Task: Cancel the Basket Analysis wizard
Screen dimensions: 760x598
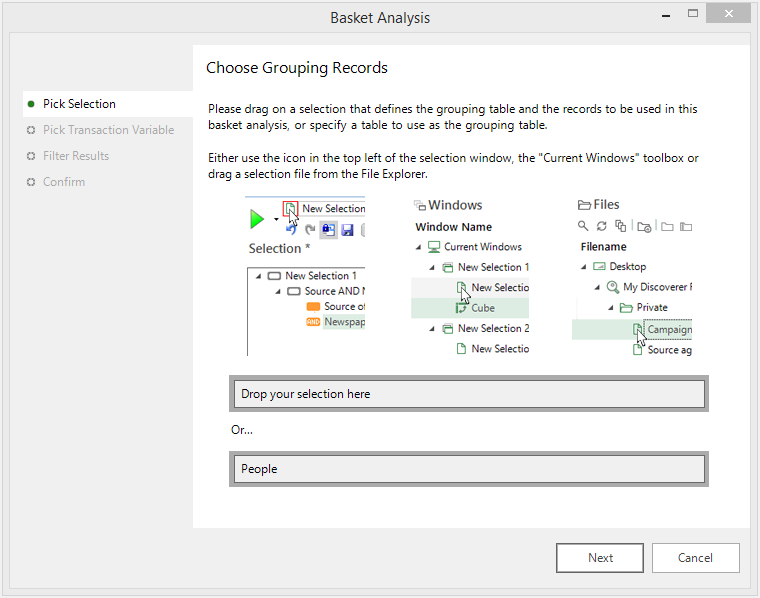Action: 696,558
